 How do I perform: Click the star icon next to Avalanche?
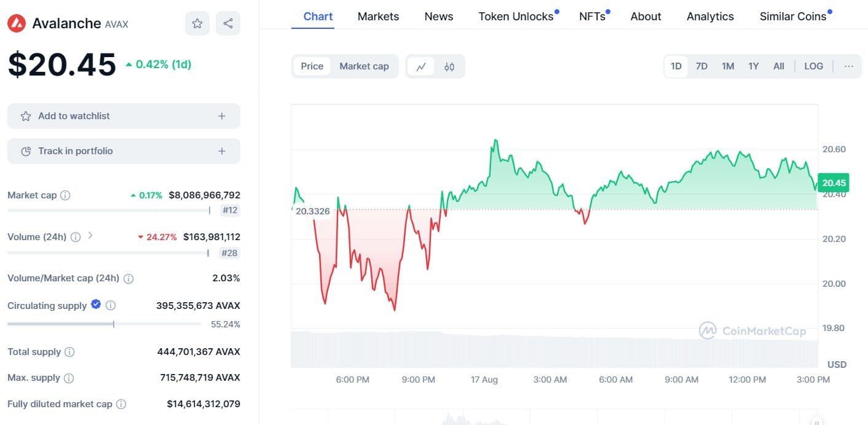point(197,23)
